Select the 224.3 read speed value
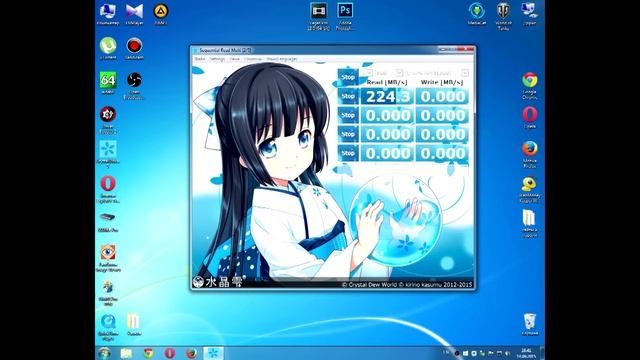This screenshot has width=640, height=360. pyautogui.click(x=387, y=96)
